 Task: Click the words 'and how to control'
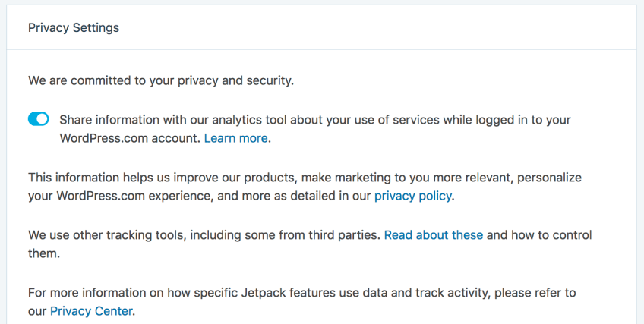pos(539,235)
